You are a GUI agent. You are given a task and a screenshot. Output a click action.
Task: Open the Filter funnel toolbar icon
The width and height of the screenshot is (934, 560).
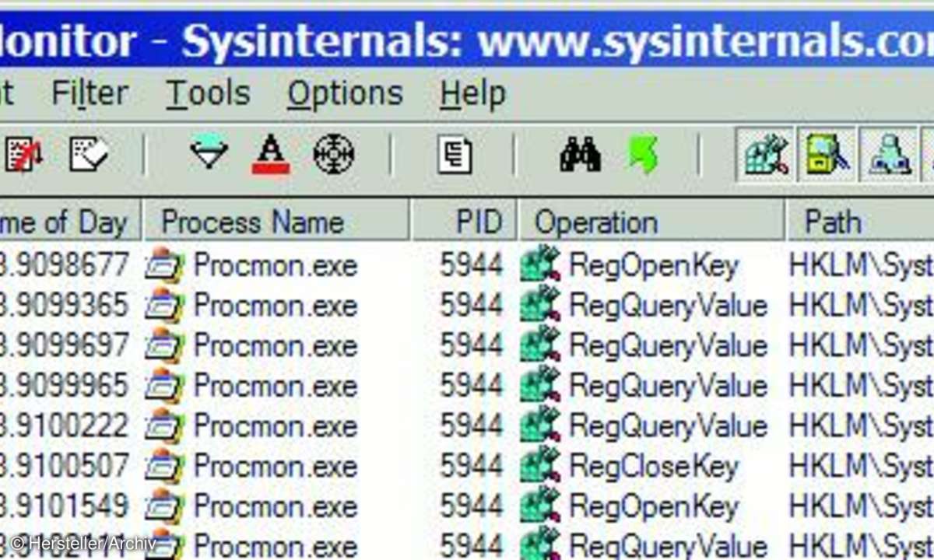[209, 154]
